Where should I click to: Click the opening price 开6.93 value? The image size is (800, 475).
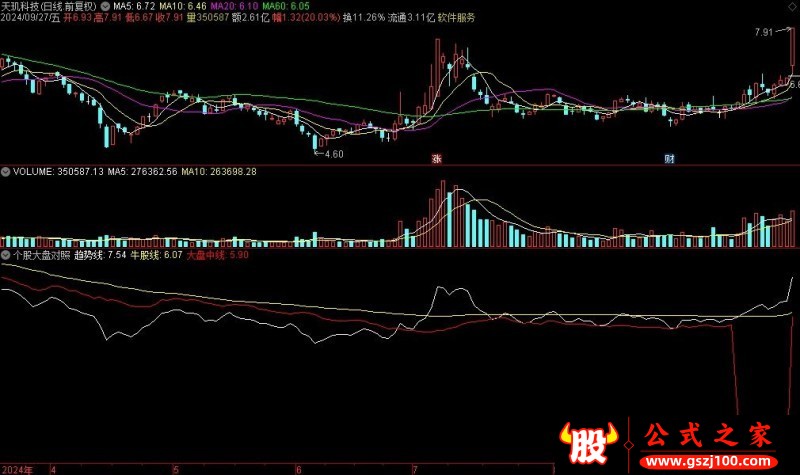click(x=78, y=18)
